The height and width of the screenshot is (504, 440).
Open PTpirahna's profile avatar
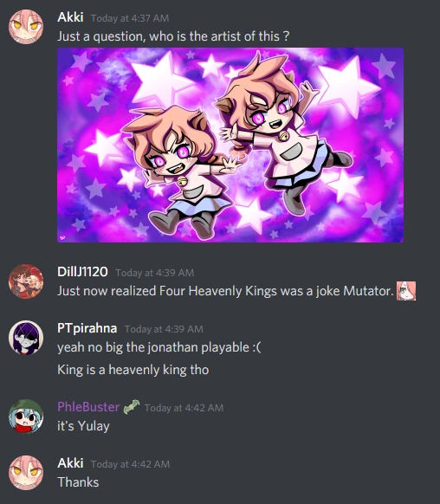click(x=26, y=338)
